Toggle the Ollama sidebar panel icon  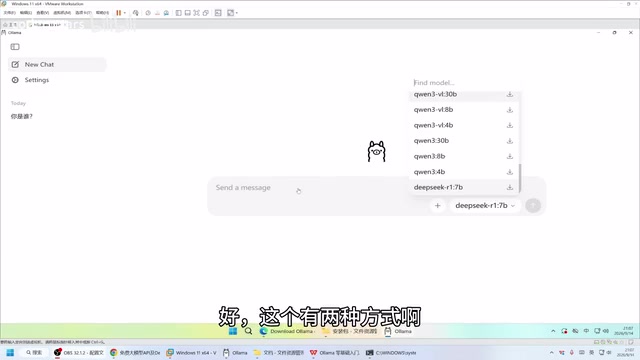pyautogui.click(x=15, y=47)
